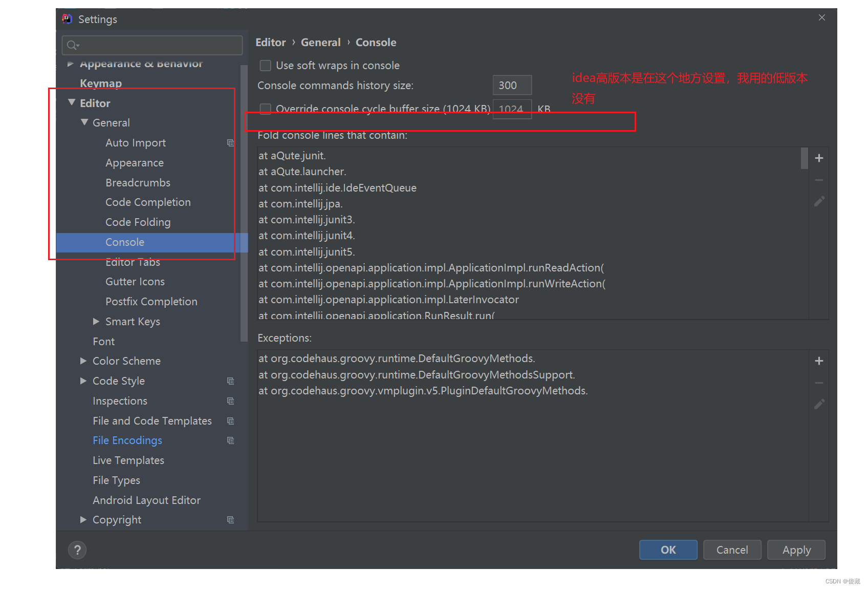This screenshot has width=868, height=589.
Task: Open Inspections settings
Action: (120, 401)
